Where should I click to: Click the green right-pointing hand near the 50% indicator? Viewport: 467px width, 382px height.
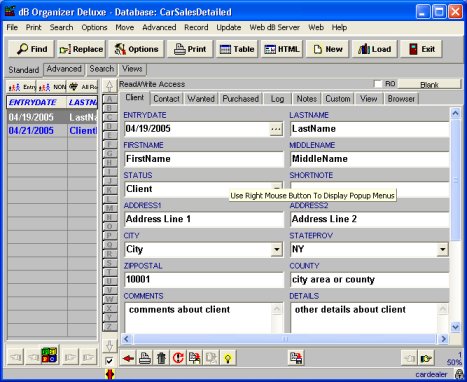coord(426,359)
